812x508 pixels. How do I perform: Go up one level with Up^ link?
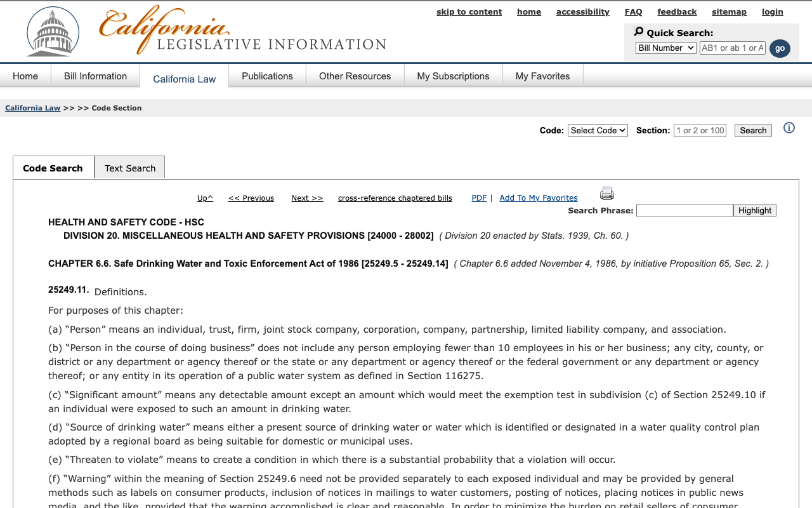point(205,198)
